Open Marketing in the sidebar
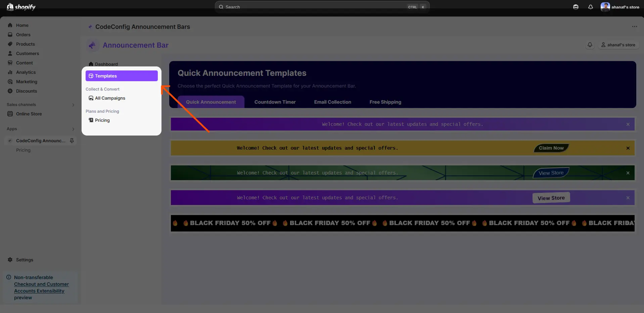Viewport: 644px width, 313px height. coord(27,82)
